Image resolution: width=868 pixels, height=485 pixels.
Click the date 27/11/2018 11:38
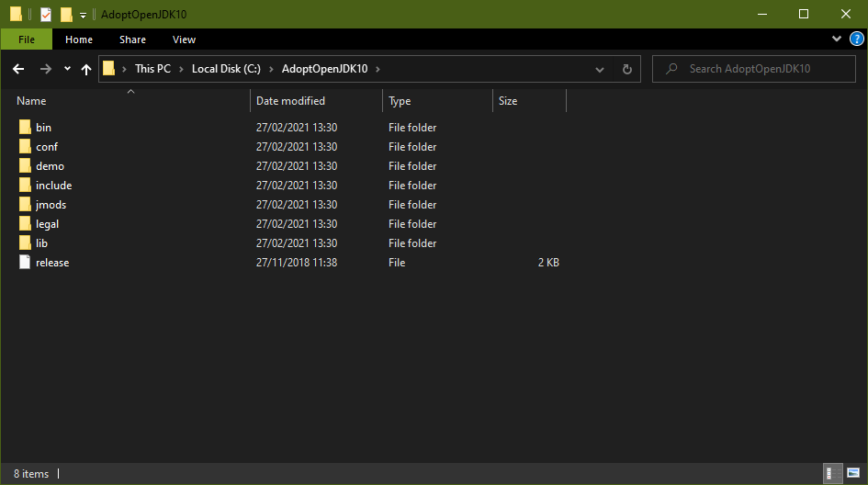click(x=297, y=263)
